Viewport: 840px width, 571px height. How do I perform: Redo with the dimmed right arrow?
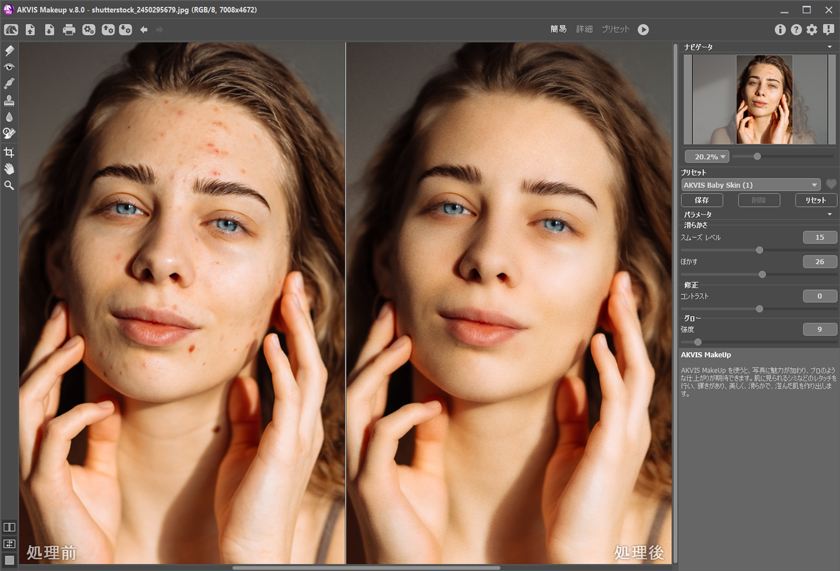pos(159,29)
